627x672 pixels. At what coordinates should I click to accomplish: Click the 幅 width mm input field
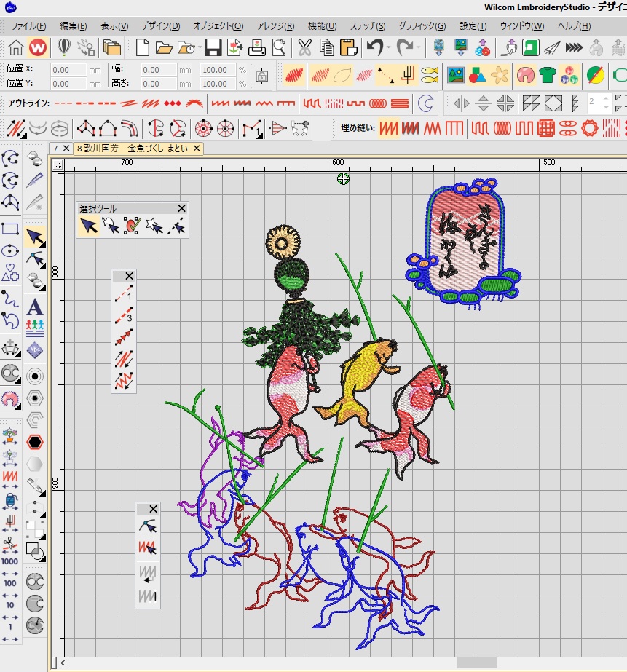159,70
